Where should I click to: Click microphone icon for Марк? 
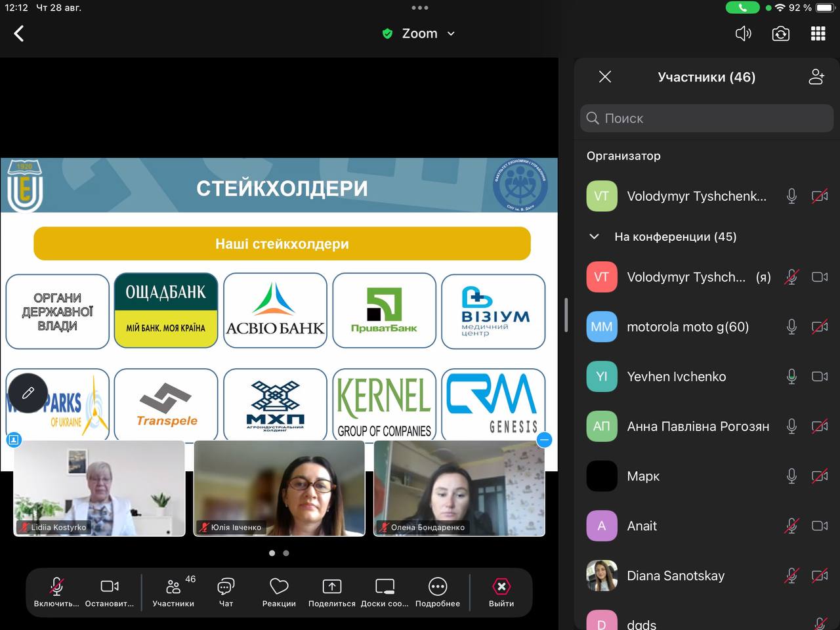(x=791, y=476)
